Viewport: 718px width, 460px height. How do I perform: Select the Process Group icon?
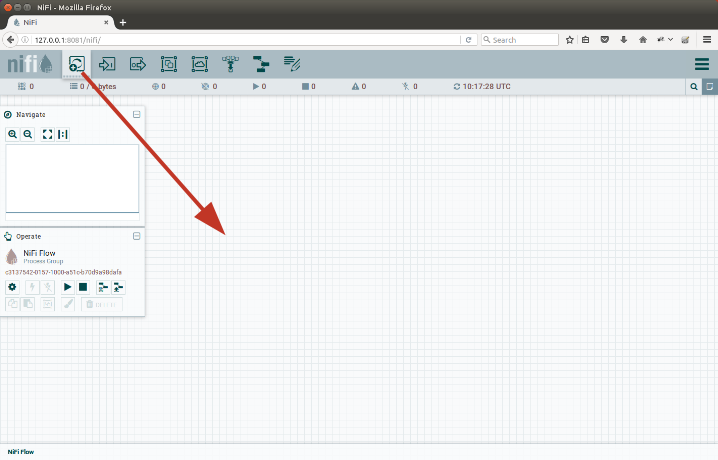(169, 64)
